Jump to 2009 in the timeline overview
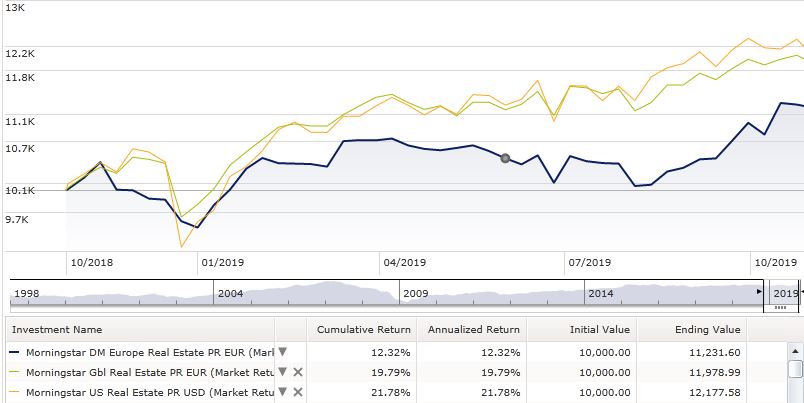The image size is (804, 403). tap(415, 293)
